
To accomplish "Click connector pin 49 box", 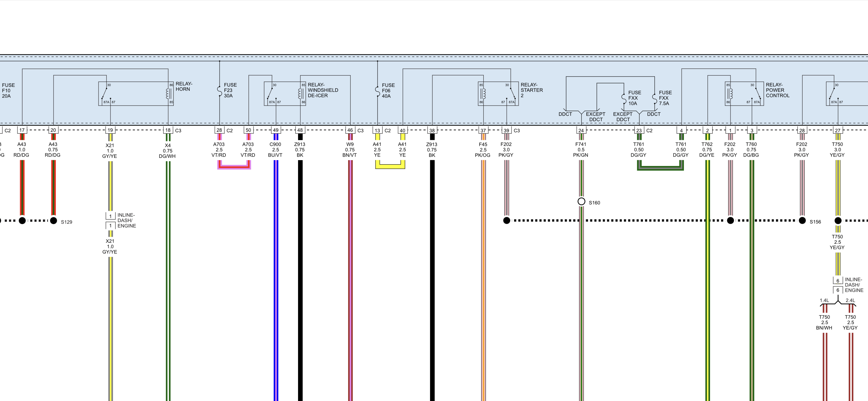I will pyautogui.click(x=276, y=130).
